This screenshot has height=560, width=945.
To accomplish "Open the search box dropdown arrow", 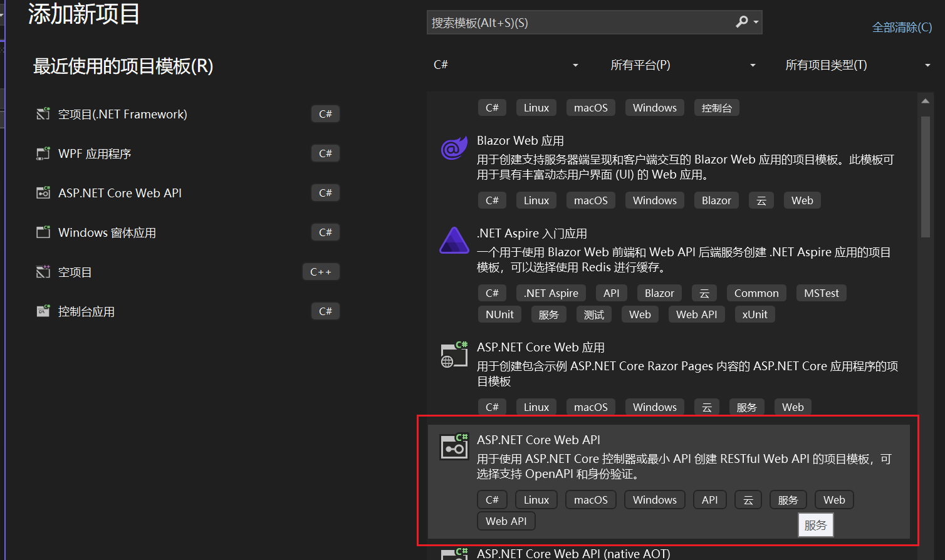I will 756,23.
